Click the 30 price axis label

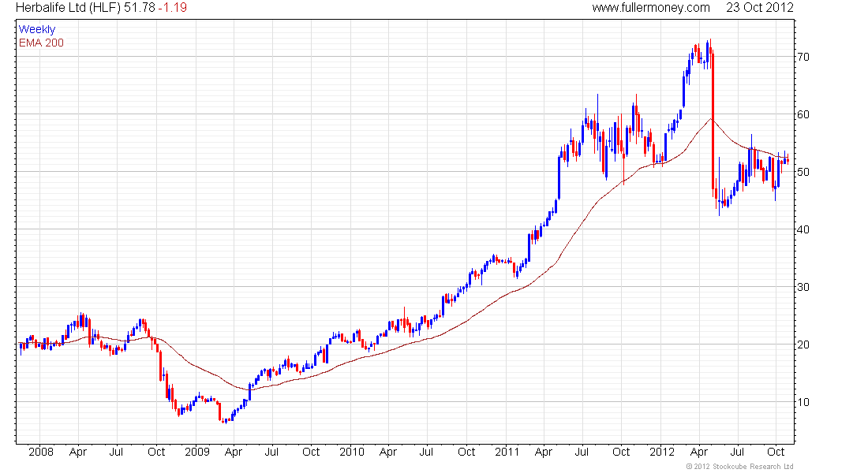(803, 287)
